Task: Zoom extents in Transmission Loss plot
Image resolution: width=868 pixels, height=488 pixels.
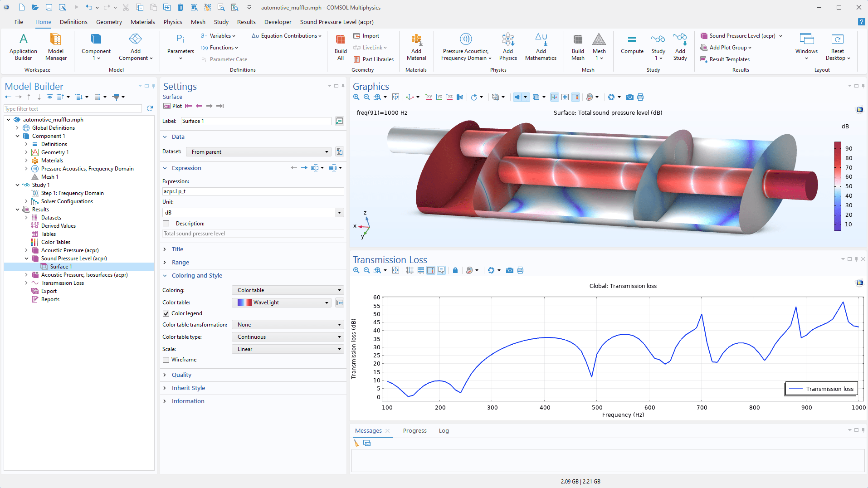Action: coord(395,270)
